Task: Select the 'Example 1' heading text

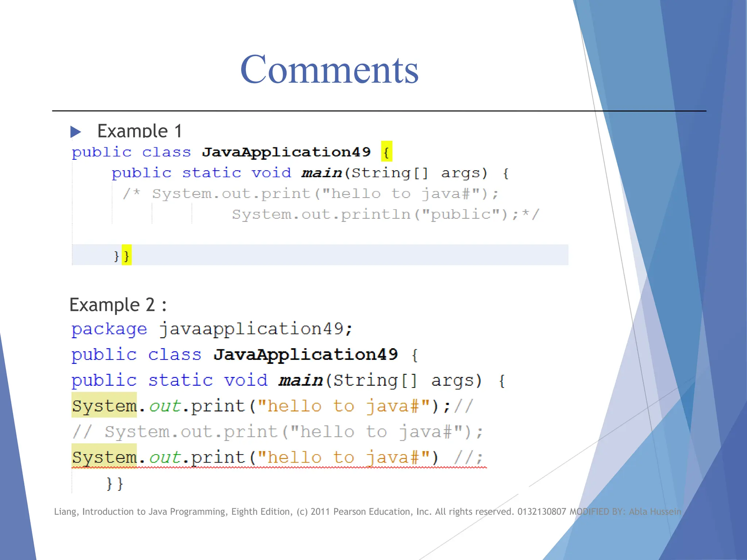Action: pyautogui.click(x=140, y=131)
